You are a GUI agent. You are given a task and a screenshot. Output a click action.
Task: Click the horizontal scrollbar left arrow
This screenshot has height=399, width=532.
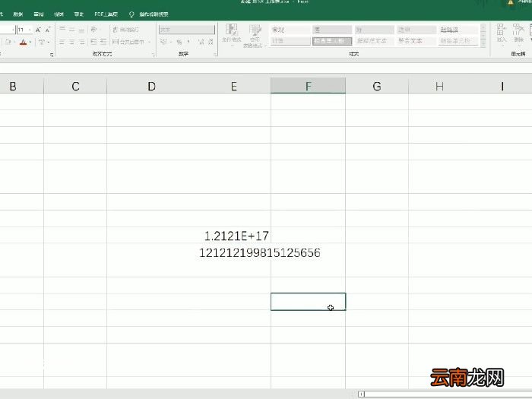[361, 394]
